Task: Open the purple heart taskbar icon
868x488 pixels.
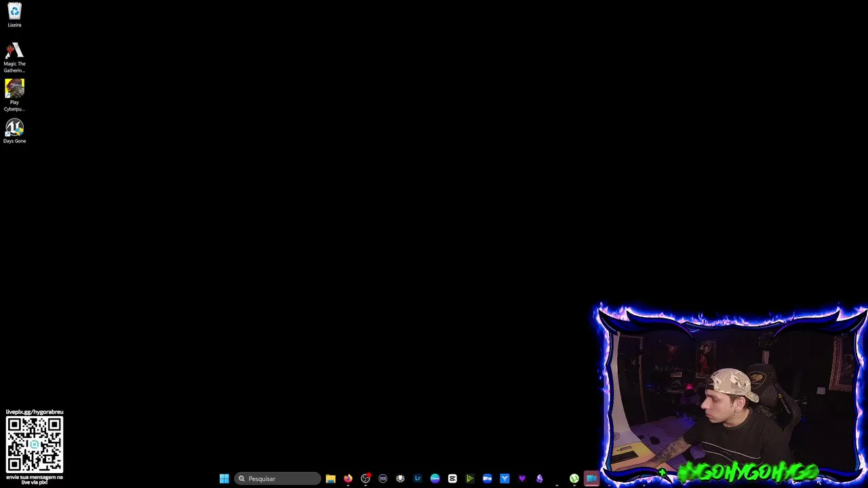Action: coord(521,479)
